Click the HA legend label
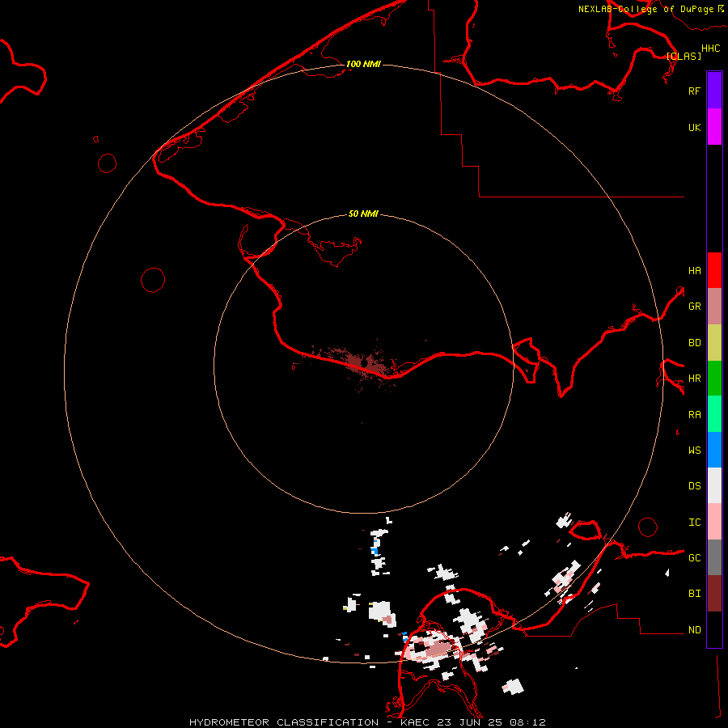Screen dimensions: 728x728 click(x=694, y=271)
